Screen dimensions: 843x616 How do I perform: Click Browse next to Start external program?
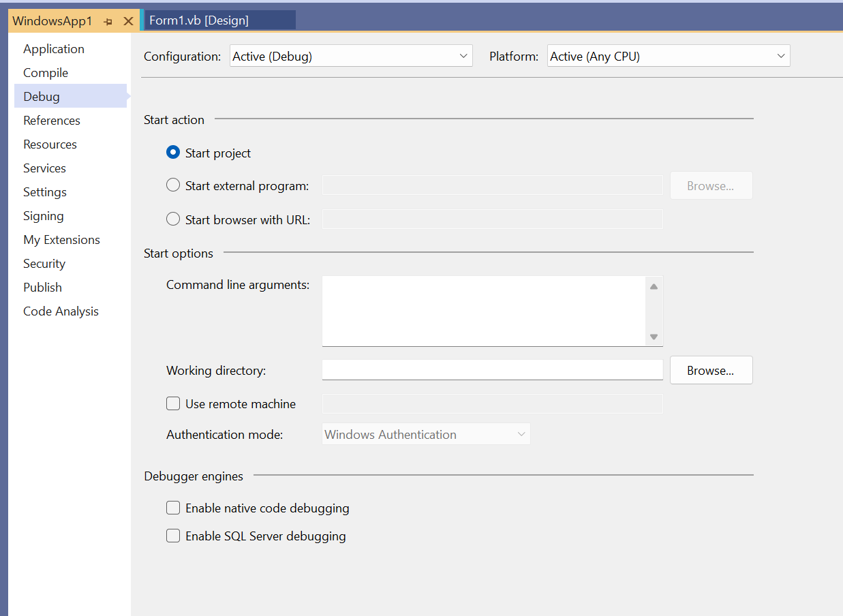711,185
